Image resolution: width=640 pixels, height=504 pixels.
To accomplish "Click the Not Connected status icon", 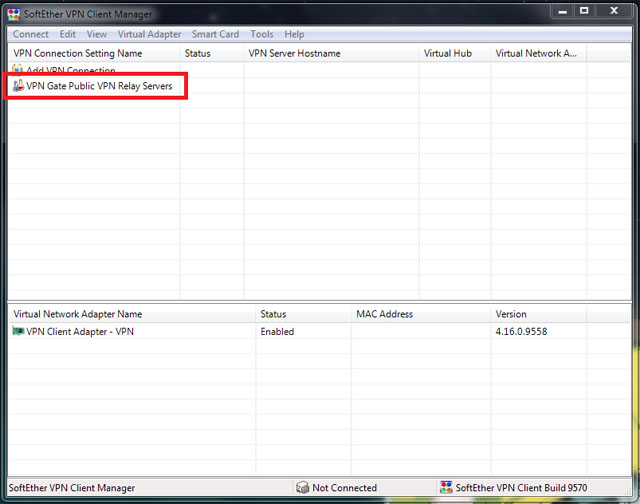I will pyautogui.click(x=302, y=487).
